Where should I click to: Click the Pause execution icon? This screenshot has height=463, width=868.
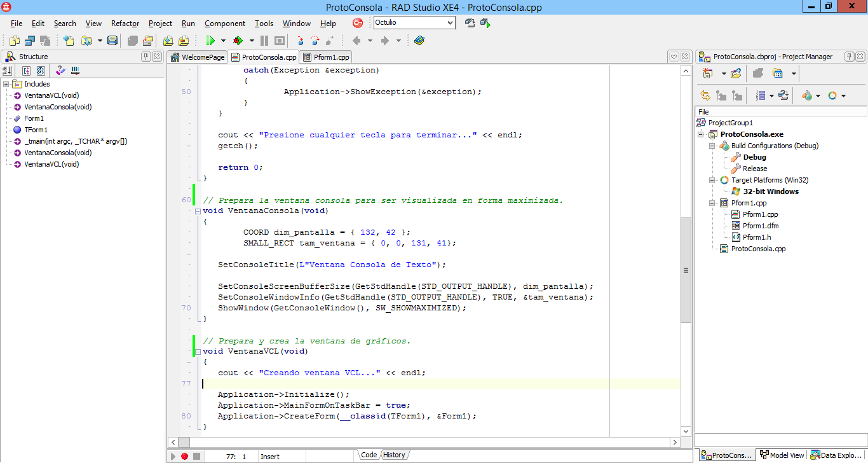click(266, 41)
